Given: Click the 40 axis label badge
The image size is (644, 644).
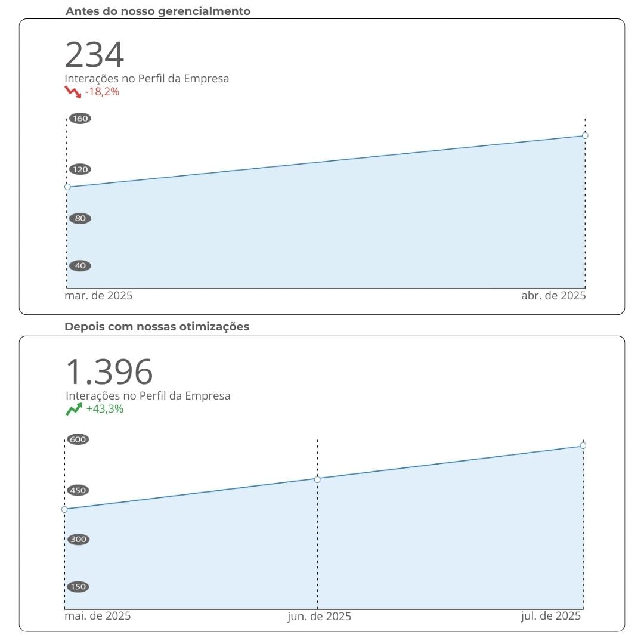Looking at the screenshot, I should (80, 266).
